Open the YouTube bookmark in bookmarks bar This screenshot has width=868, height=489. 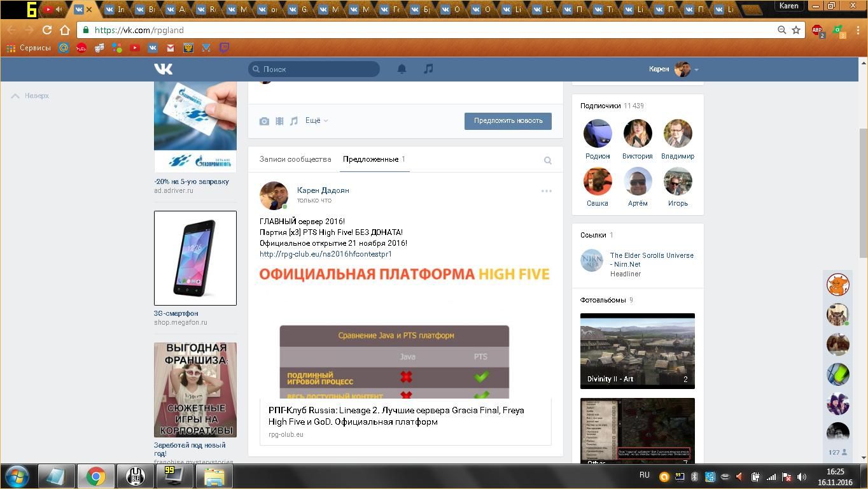pos(135,48)
